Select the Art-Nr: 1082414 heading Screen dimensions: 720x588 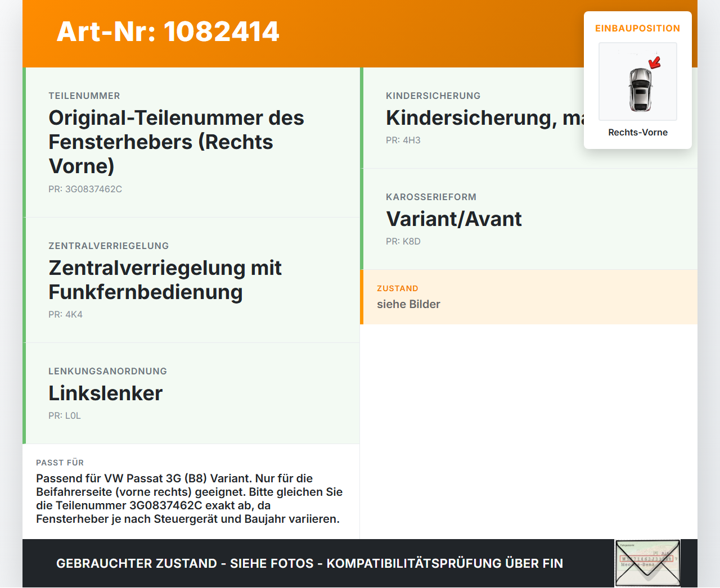coord(168,31)
